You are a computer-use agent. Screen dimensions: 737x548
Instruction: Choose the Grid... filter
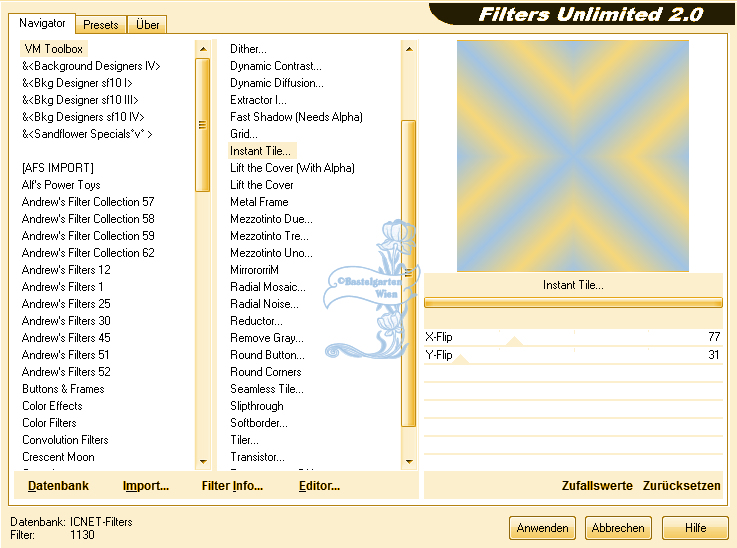coord(244,134)
